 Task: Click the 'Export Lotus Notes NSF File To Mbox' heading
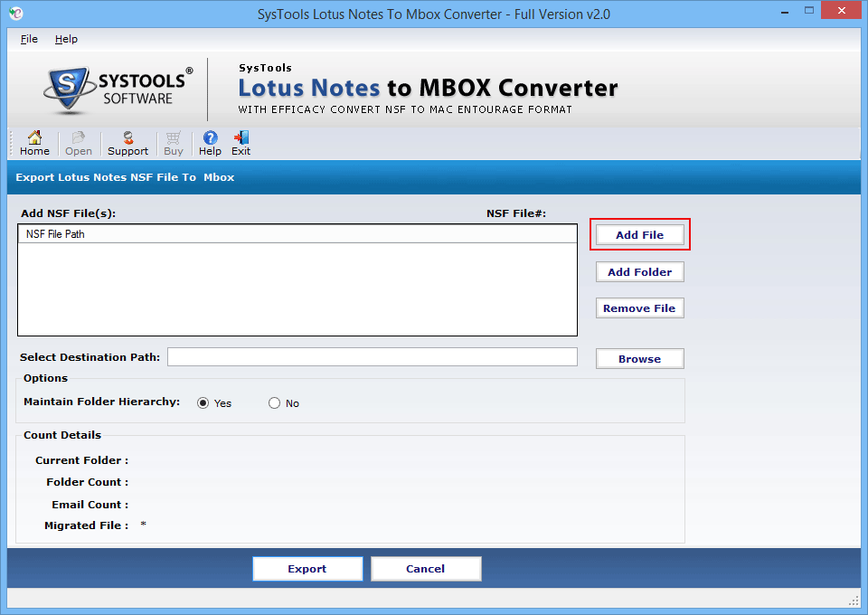click(125, 177)
